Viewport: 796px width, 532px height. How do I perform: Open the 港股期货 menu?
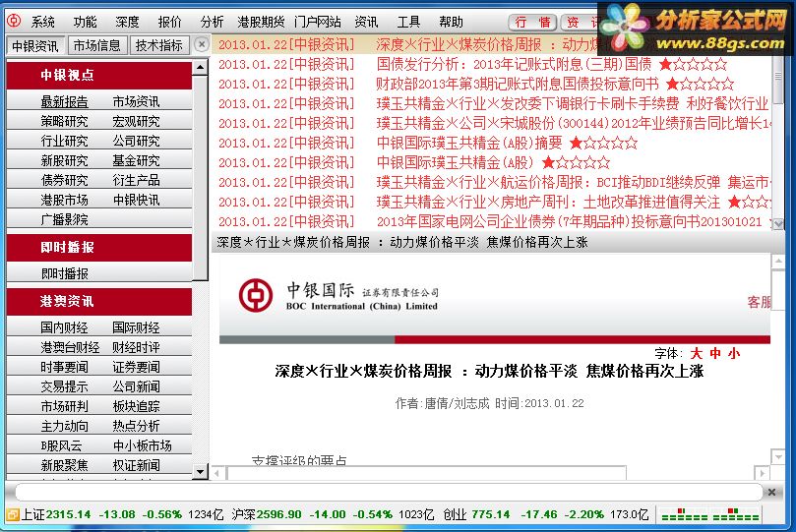point(261,22)
